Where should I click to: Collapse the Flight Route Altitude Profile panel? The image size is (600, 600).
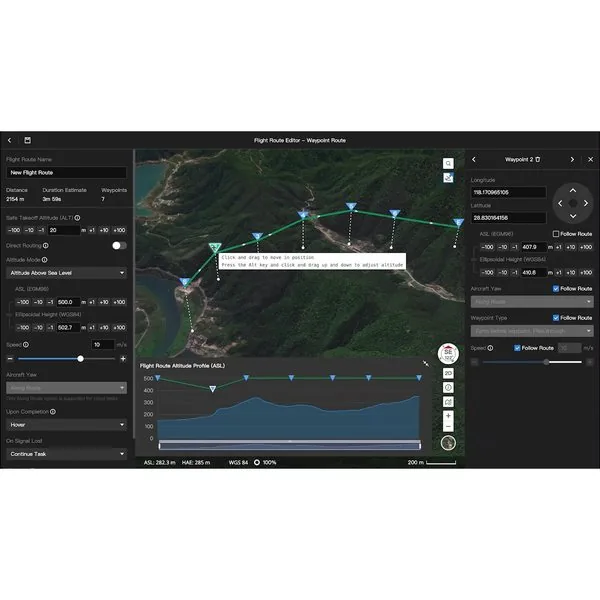click(x=426, y=364)
